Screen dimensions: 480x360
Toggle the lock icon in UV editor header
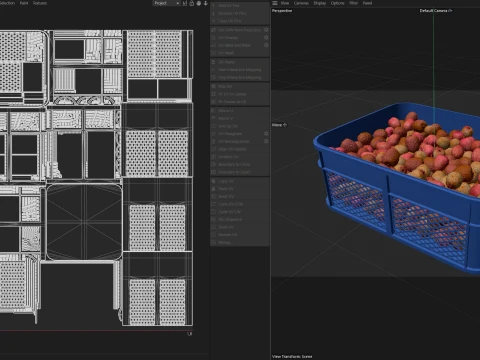(192, 3)
